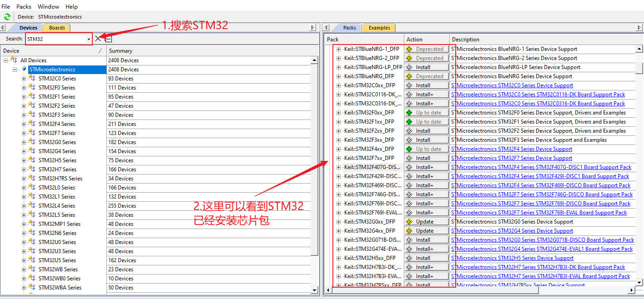Update the STM32G4xx_DFP pack
Screen dimensions: 644x299
[427, 231]
